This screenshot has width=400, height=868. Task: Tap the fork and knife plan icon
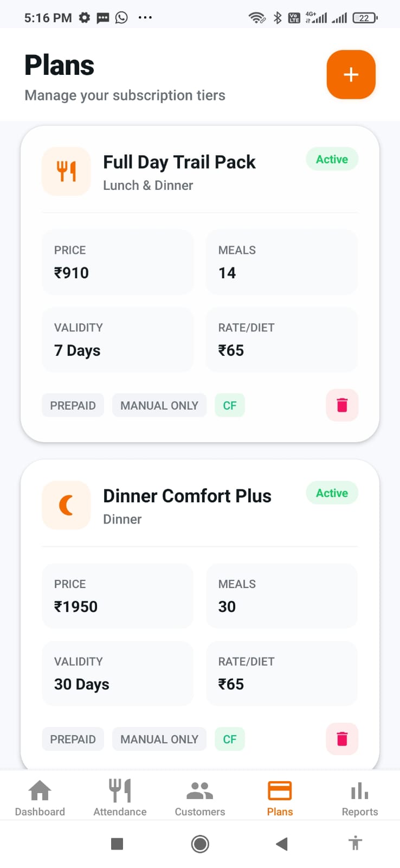tap(66, 171)
